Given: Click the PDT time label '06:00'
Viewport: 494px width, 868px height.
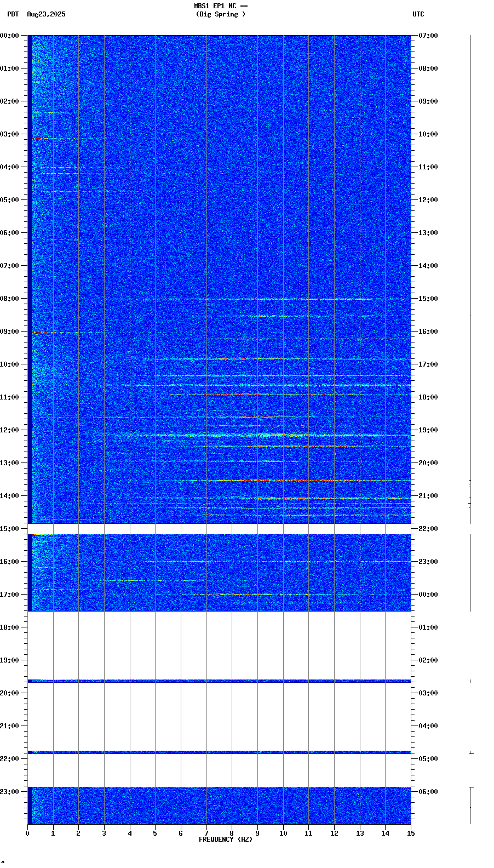Looking at the screenshot, I should pos(9,233).
